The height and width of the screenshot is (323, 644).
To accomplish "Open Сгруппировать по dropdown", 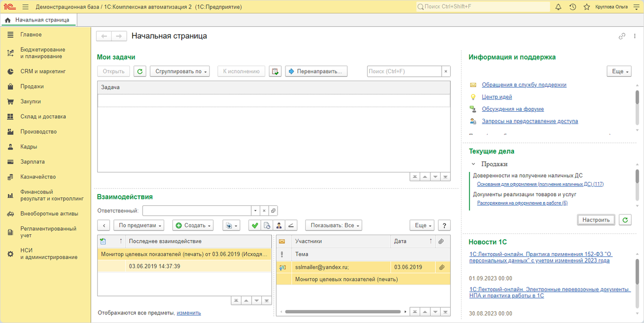I will point(180,71).
